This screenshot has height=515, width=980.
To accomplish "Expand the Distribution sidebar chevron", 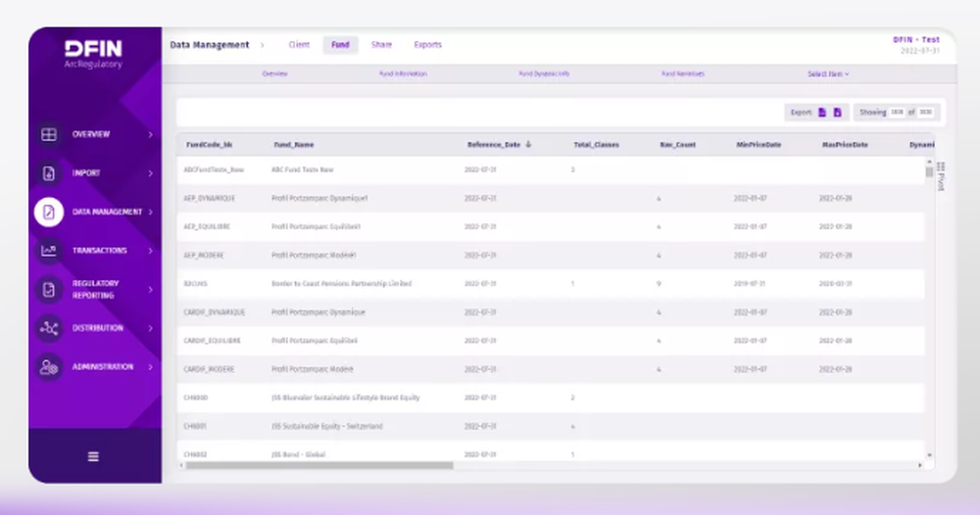I will pyautogui.click(x=151, y=328).
